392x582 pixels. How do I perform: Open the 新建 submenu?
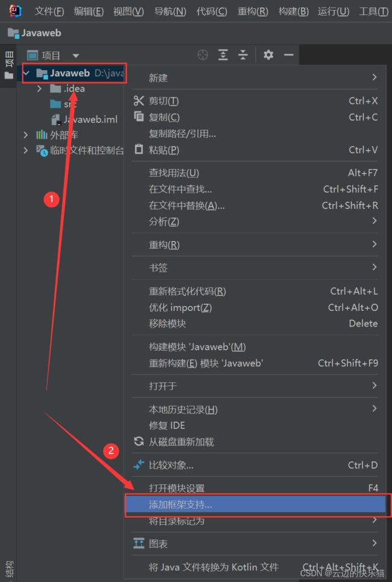click(256, 77)
